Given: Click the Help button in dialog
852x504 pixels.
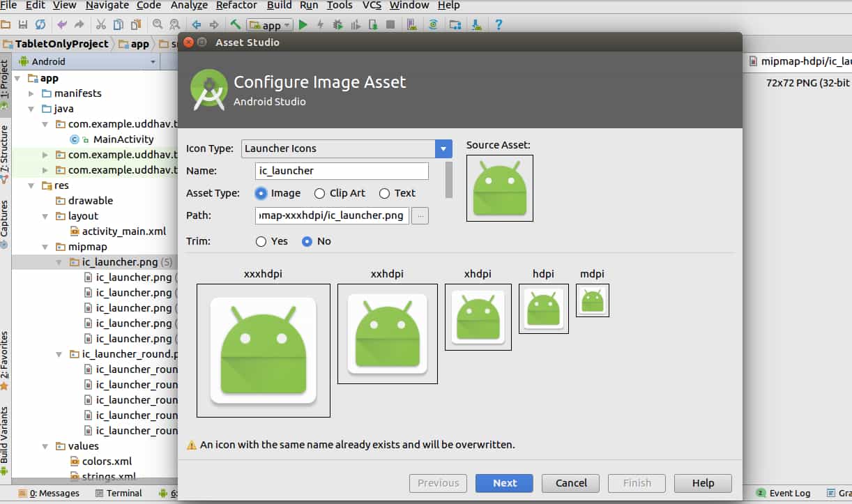Looking at the screenshot, I should (x=703, y=483).
